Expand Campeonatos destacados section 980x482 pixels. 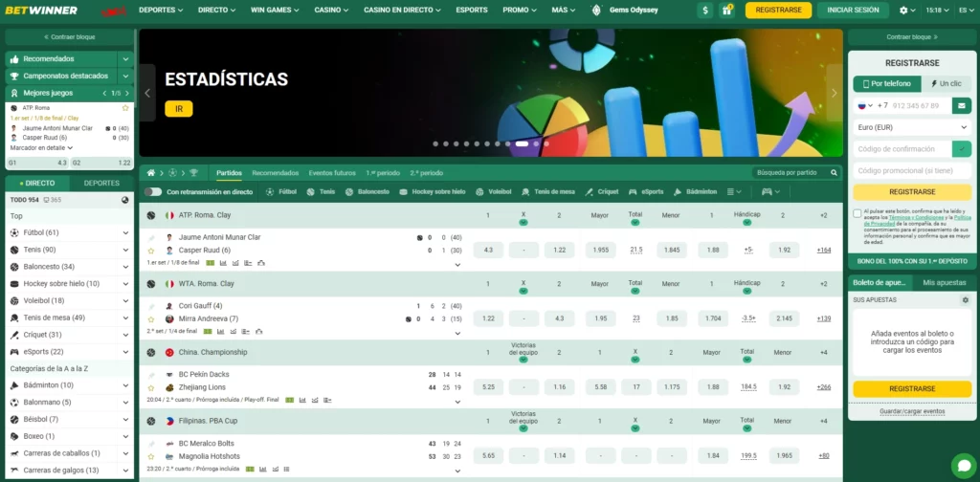coord(126,76)
